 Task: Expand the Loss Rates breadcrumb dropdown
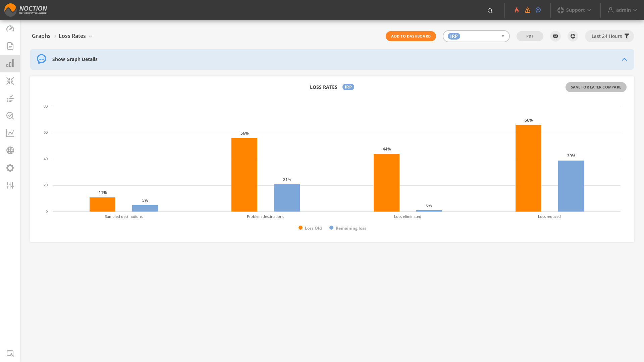[90, 36]
